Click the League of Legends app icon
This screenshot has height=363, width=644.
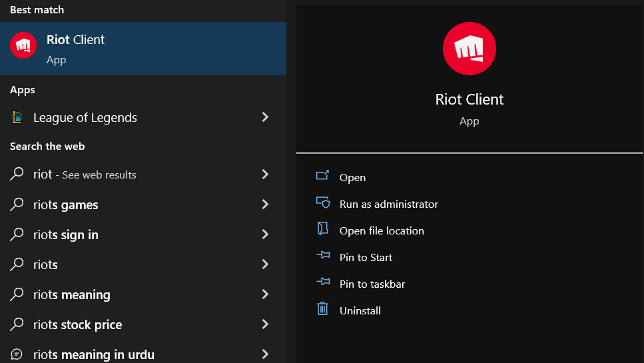click(17, 117)
